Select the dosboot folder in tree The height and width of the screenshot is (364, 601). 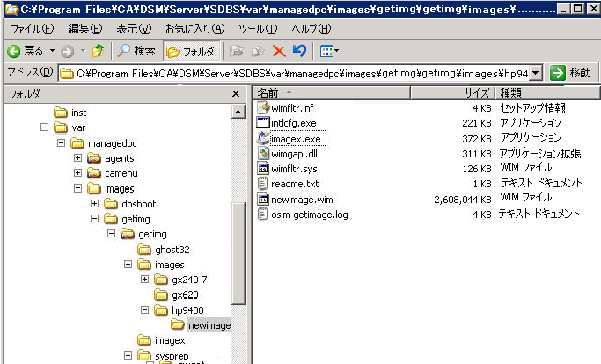pyautogui.click(x=130, y=204)
